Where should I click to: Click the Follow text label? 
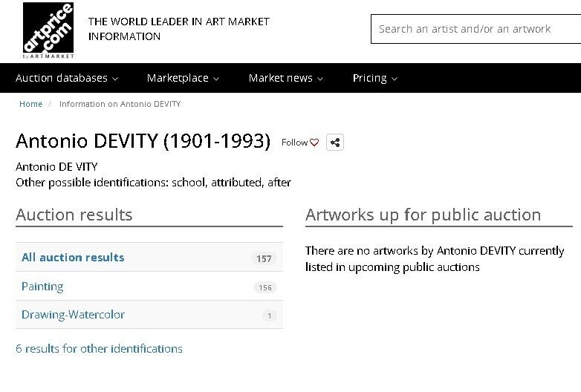pos(294,143)
